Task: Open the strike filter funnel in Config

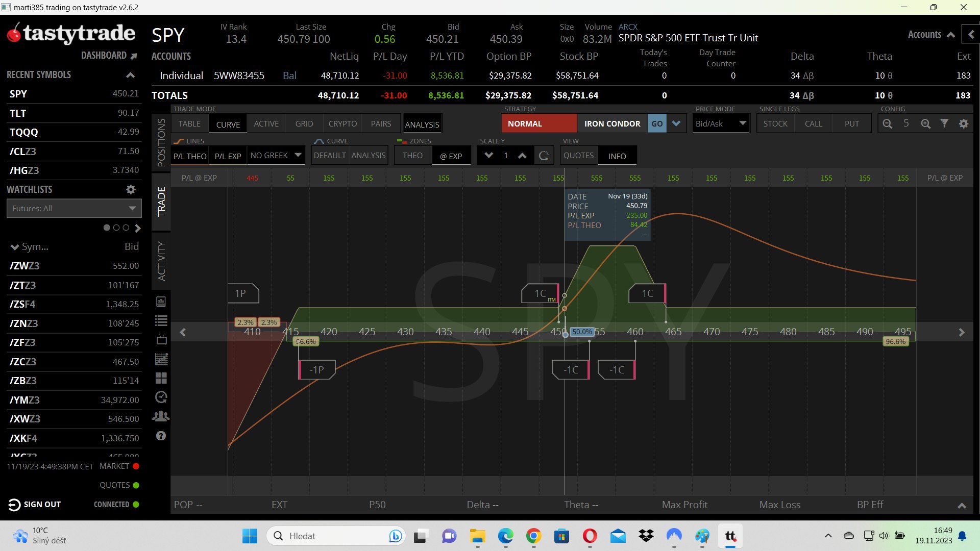Action: [x=944, y=123]
